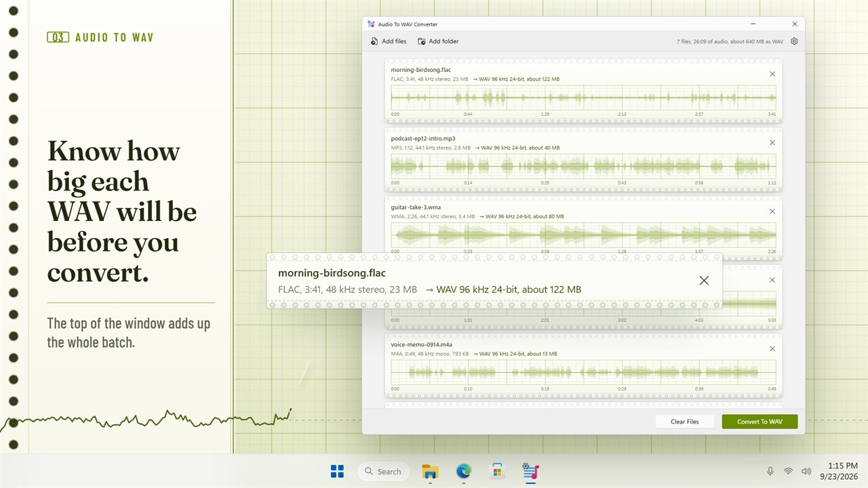Click the Audio To WAV Converter taskbar icon
Image resolution: width=868 pixels, height=488 pixels.
click(x=531, y=471)
